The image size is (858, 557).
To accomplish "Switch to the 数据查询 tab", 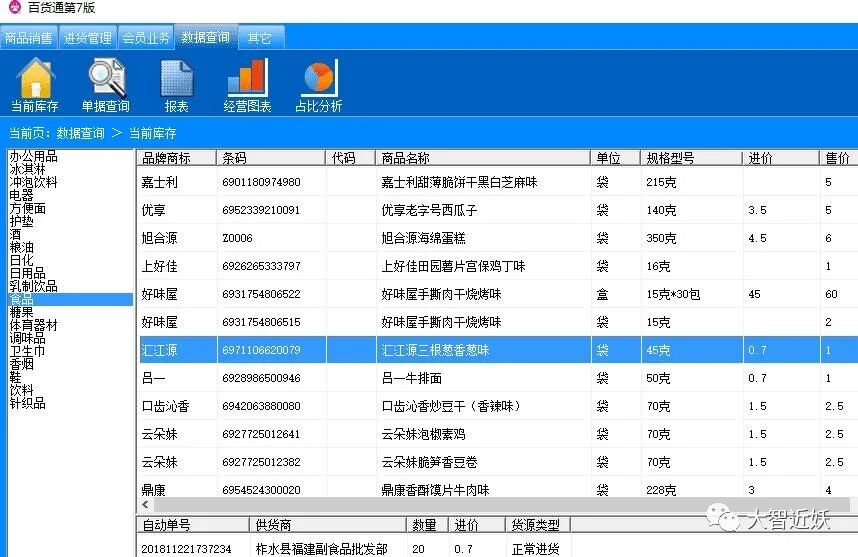I will click(x=206, y=37).
